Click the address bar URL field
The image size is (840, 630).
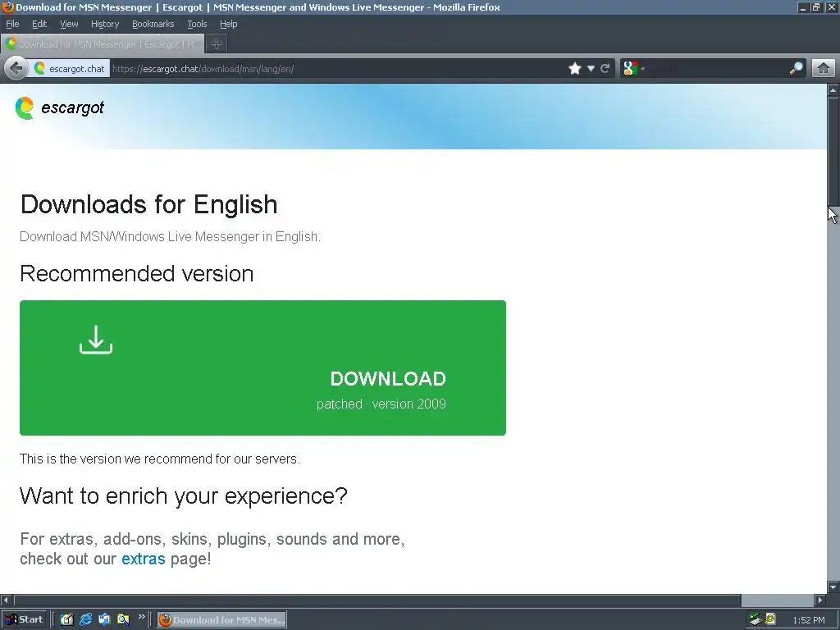point(337,69)
